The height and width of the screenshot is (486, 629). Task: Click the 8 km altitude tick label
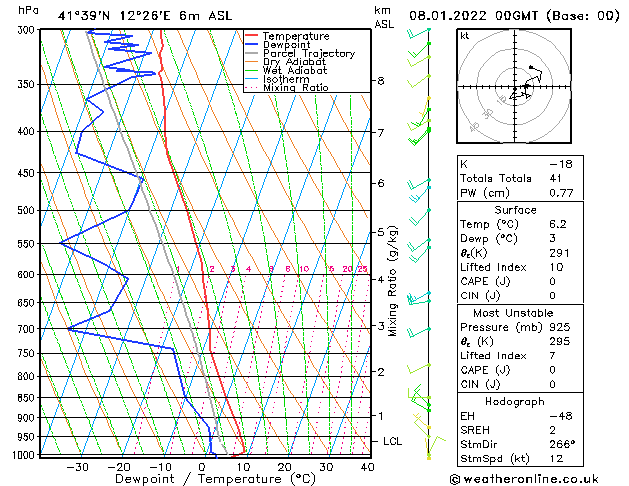pyautogui.click(x=380, y=81)
